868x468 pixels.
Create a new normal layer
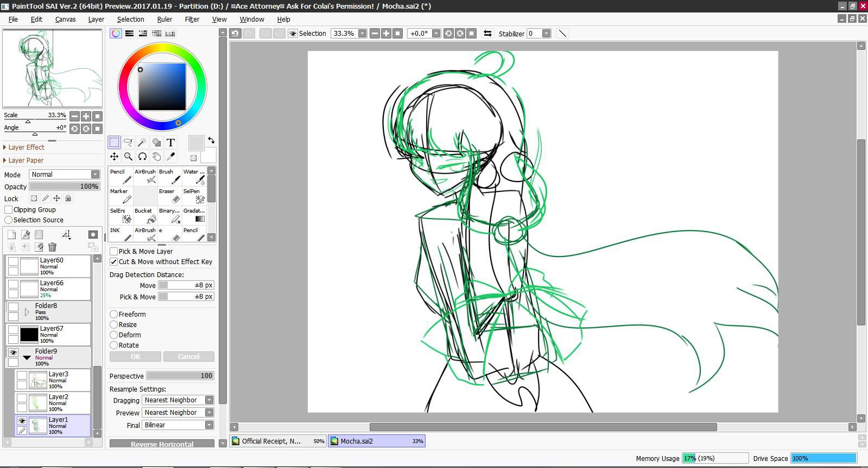point(11,235)
